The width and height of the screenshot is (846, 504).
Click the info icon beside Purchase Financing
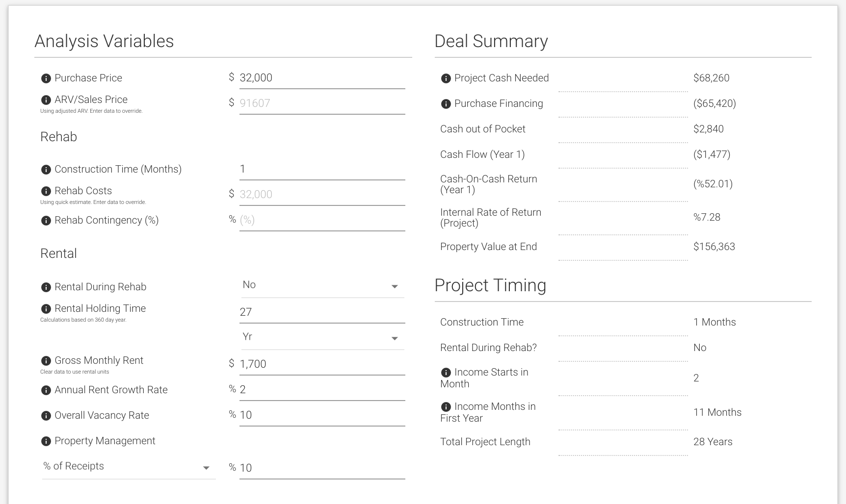pyautogui.click(x=446, y=104)
